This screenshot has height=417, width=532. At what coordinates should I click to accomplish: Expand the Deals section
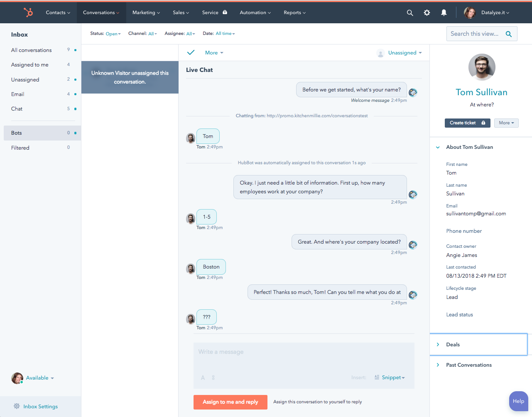[453, 345]
